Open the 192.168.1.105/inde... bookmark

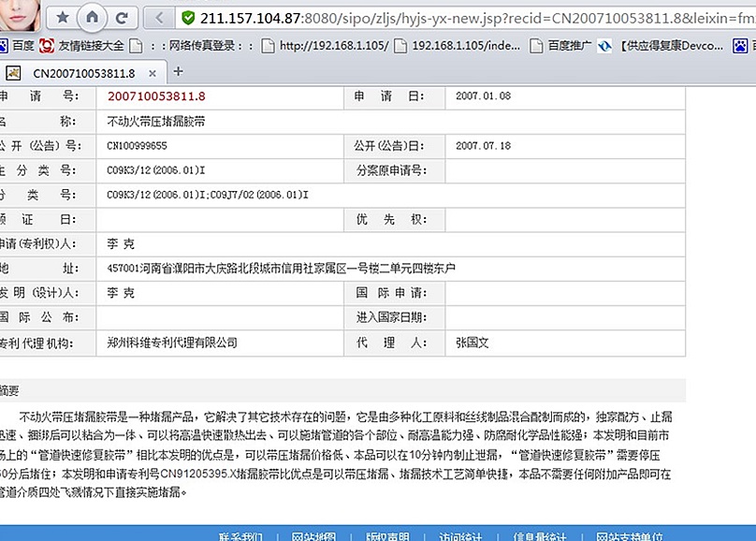(458, 45)
